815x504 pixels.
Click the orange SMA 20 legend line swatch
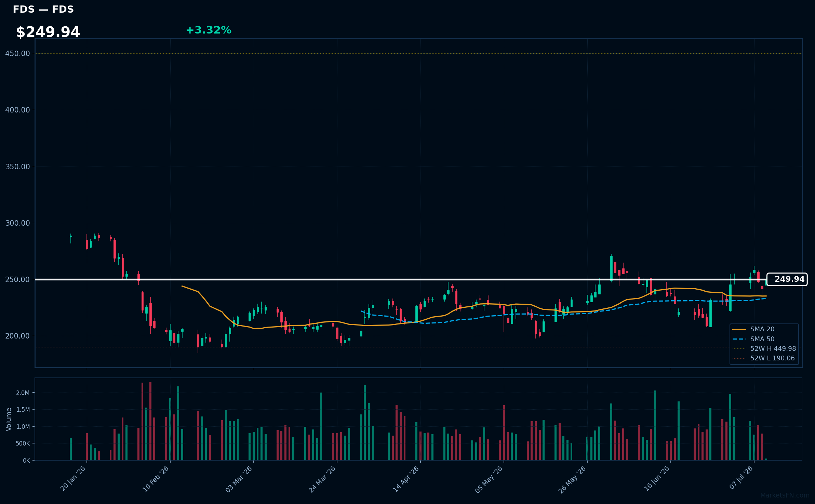coord(739,329)
